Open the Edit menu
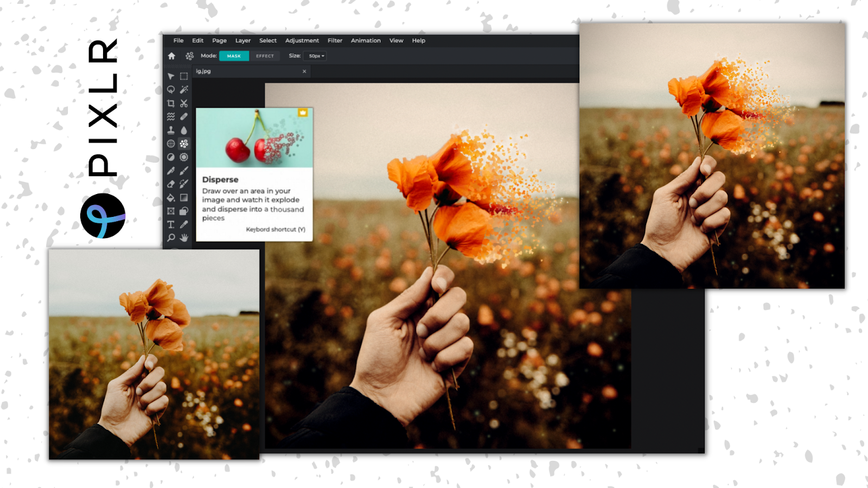This screenshot has width=868, height=488. point(197,41)
